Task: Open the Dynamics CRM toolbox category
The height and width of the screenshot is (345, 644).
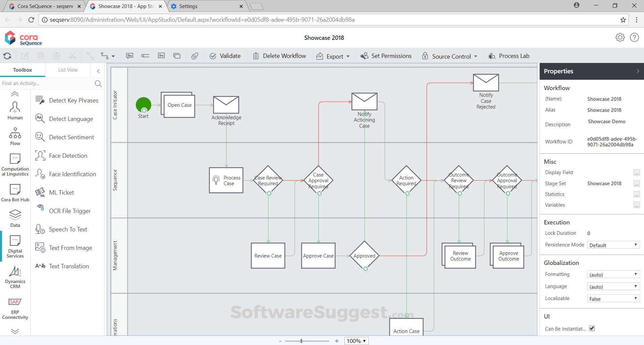Action: [x=15, y=277]
